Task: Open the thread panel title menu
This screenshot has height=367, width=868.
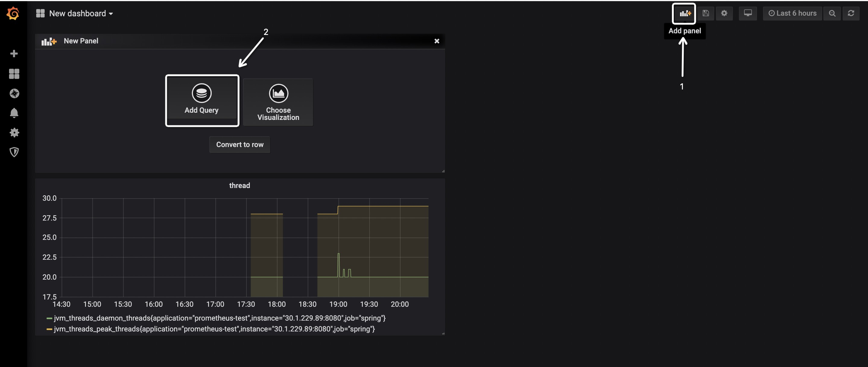Action: 239,186
